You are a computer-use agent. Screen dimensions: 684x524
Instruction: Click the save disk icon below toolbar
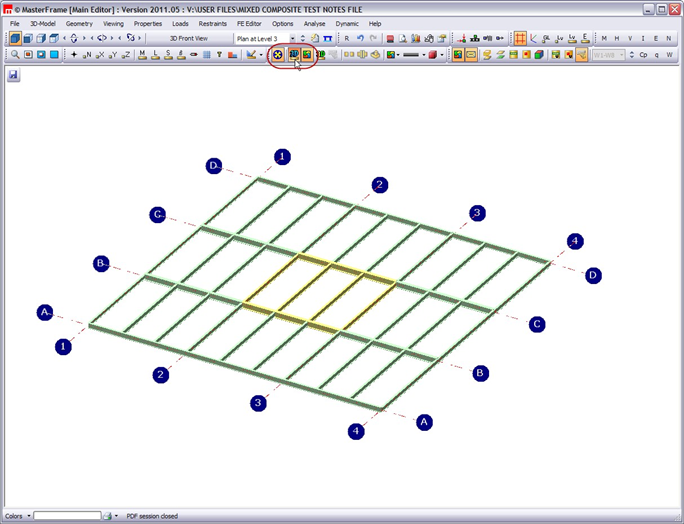tap(15, 74)
